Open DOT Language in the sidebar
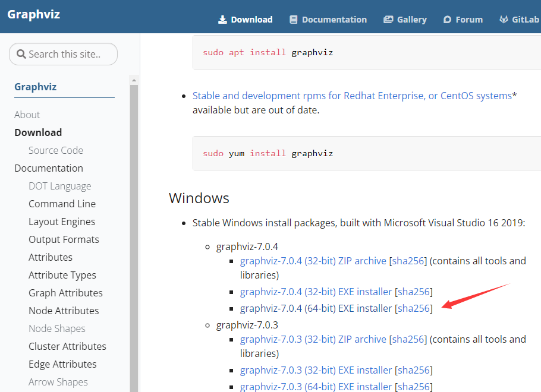 pyautogui.click(x=60, y=186)
